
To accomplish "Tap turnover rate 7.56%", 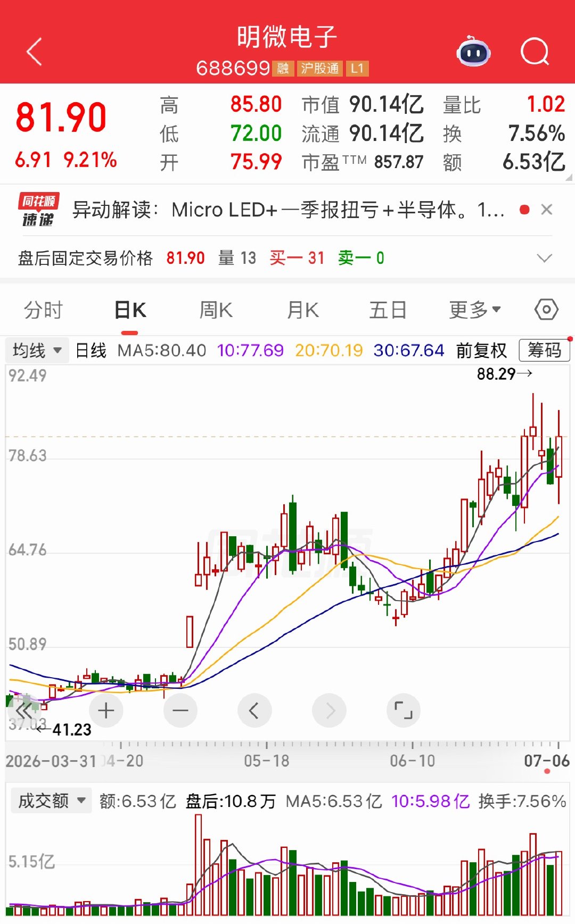I will pyautogui.click(x=537, y=133).
